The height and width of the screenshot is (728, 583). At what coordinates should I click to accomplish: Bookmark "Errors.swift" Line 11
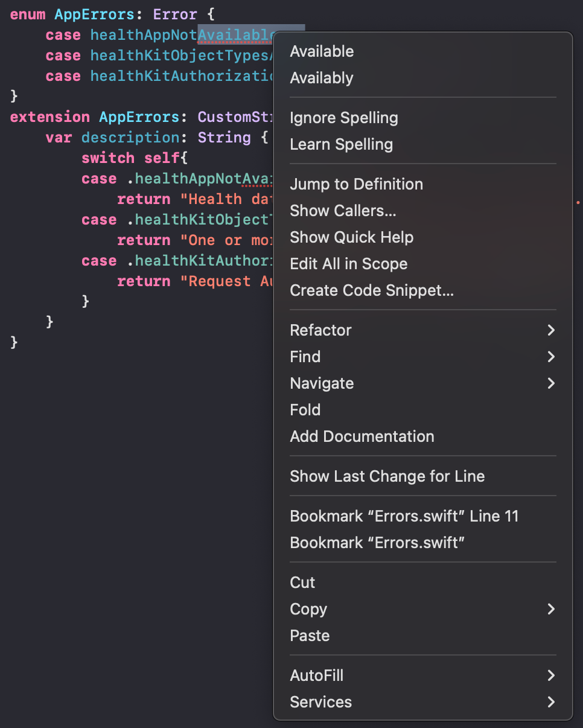tap(404, 516)
